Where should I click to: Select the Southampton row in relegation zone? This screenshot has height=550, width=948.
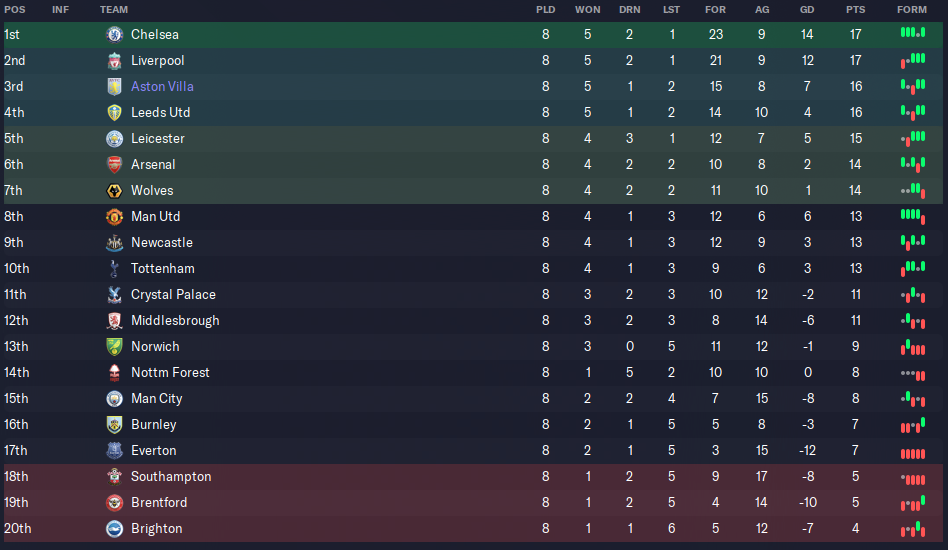(x=473, y=476)
